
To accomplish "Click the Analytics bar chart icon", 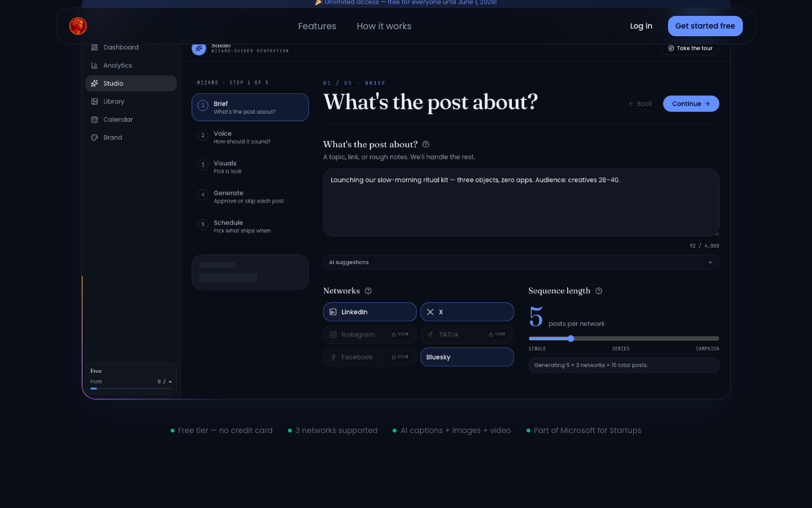I will pyautogui.click(x=95, y=65).
